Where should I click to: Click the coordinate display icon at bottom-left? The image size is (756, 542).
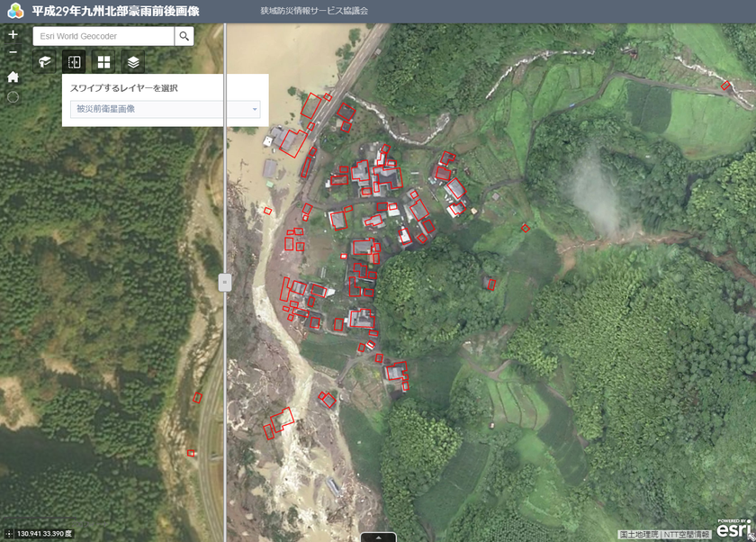tap(9, 533)
